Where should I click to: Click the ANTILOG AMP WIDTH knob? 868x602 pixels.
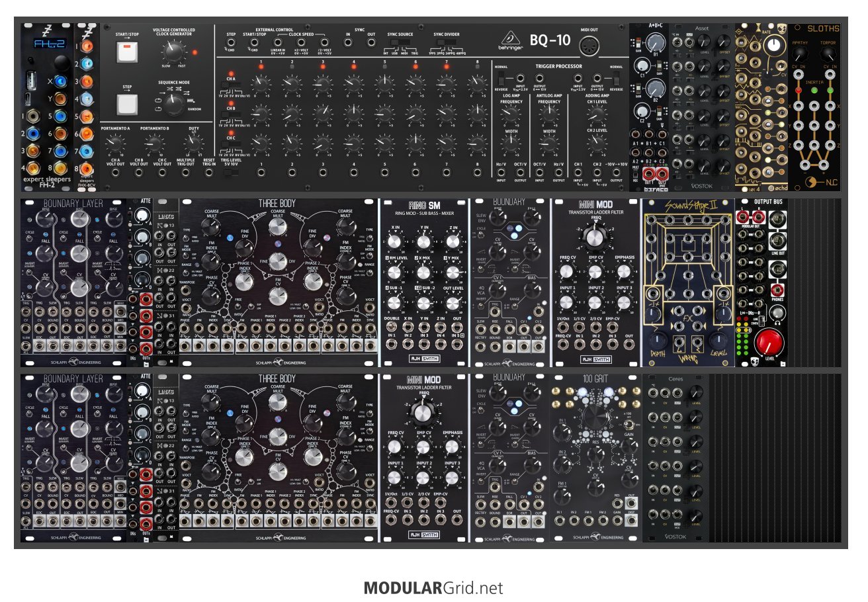point(549,143)
